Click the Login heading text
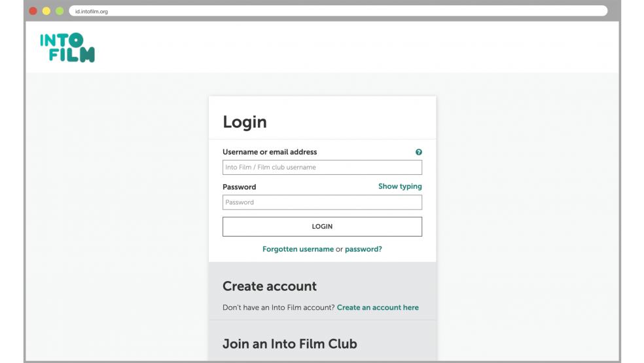This screenshot has height=363, width=644. click(245, 122)
